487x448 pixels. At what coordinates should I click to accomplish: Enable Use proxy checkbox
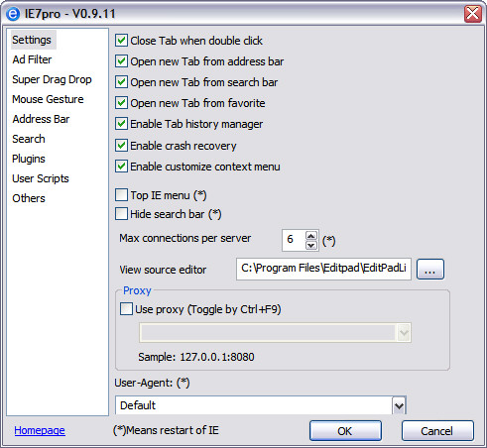tap(126, 309)
